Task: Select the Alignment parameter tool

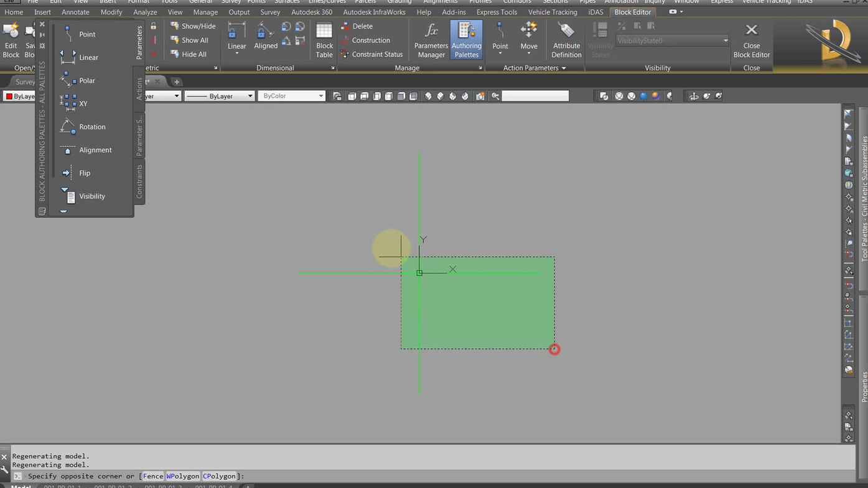Action: (86, 150)
